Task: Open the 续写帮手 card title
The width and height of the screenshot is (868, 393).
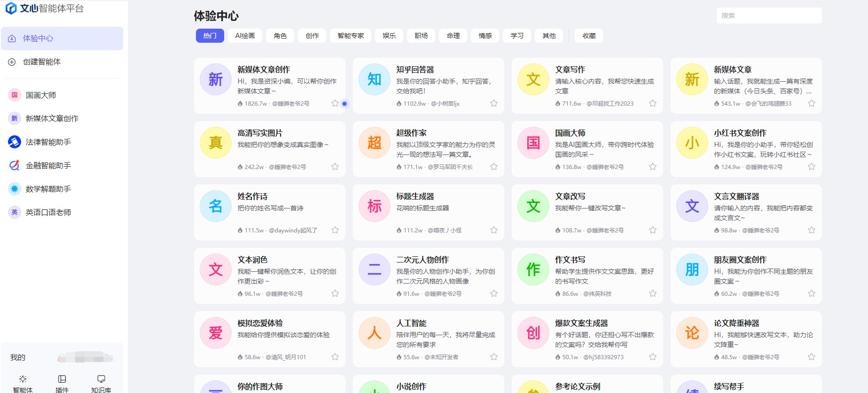Action: [729, 386]
